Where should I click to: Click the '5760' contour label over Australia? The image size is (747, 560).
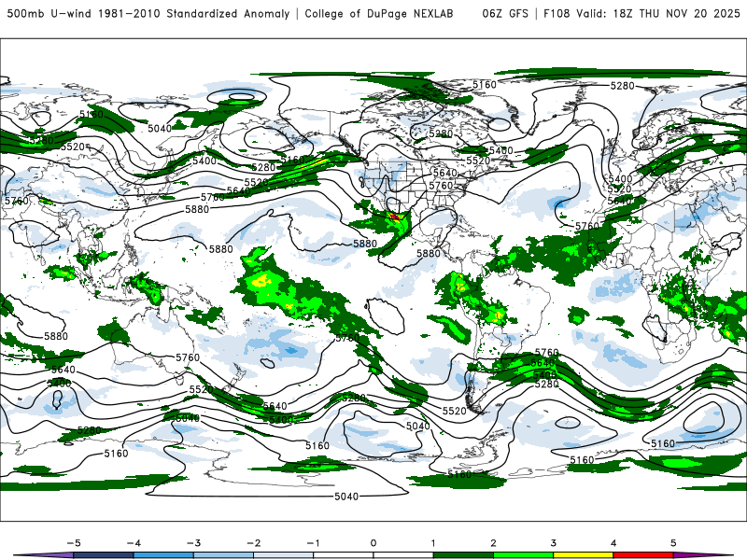click(188, 357)
